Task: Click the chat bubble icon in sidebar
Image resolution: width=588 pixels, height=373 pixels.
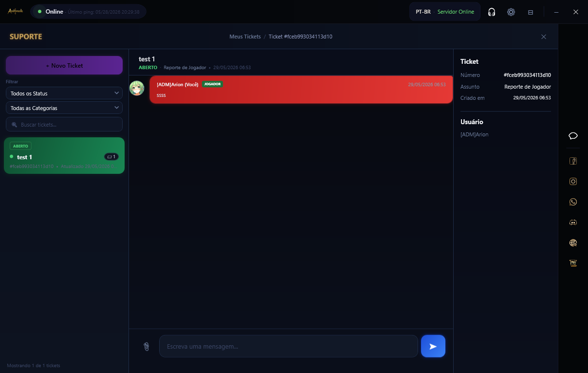Action: [573, 136]
